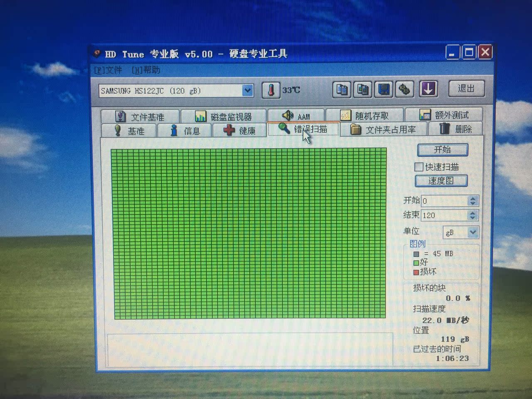
Task: Click the 开始 start value field
Action: pyautogui.click(x=444, y=201)
